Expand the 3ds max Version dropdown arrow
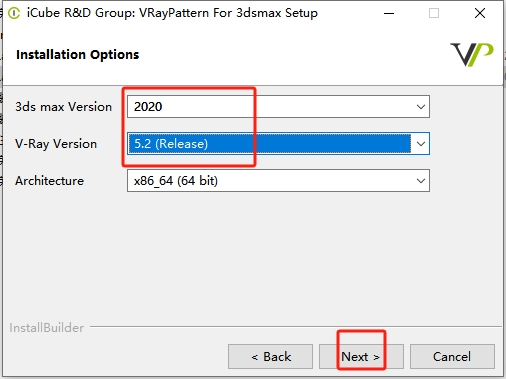The width and height of the screenshot is (506, 379). click(421, 107)
